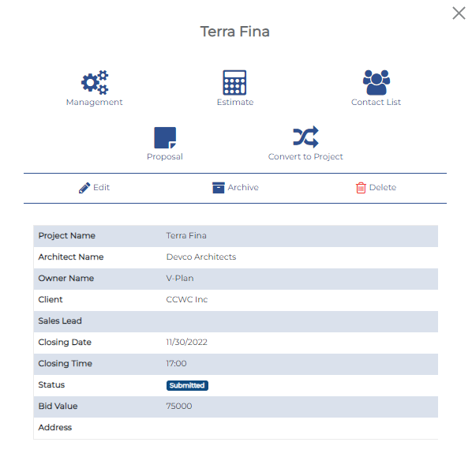
Task: Click the Estimate text label
Action: point(235,103)
